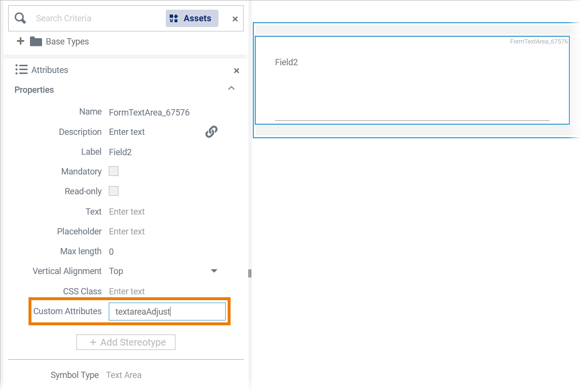Click the panel splitter handle

click(249, 274)
